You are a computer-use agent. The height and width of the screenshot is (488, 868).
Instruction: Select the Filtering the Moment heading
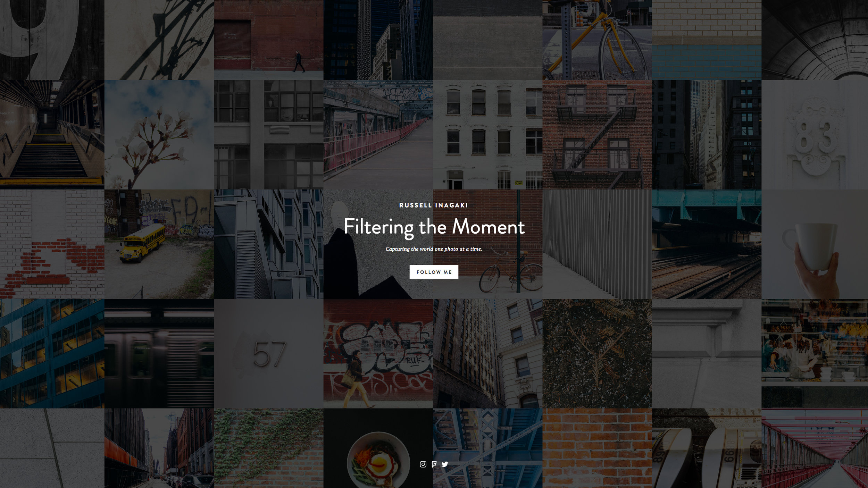(x=434, y=227)
